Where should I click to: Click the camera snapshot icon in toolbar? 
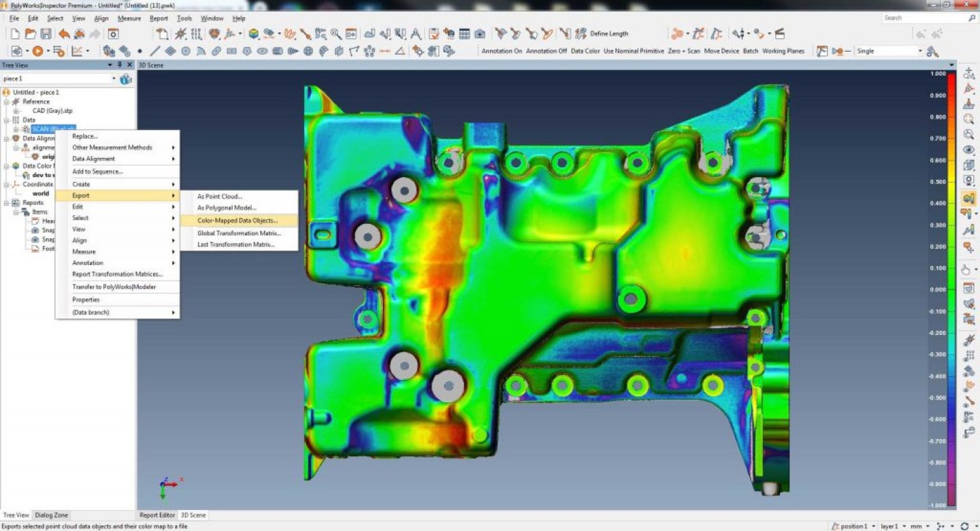click(480, 33)
